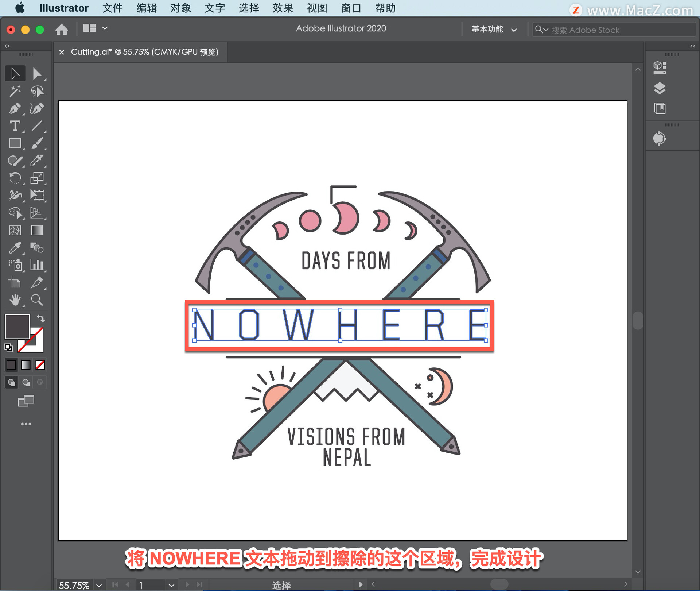Viewport: 700px width, 591px height.
Task: Select the Magic Wand tool
Action: [x=15, y=91]
